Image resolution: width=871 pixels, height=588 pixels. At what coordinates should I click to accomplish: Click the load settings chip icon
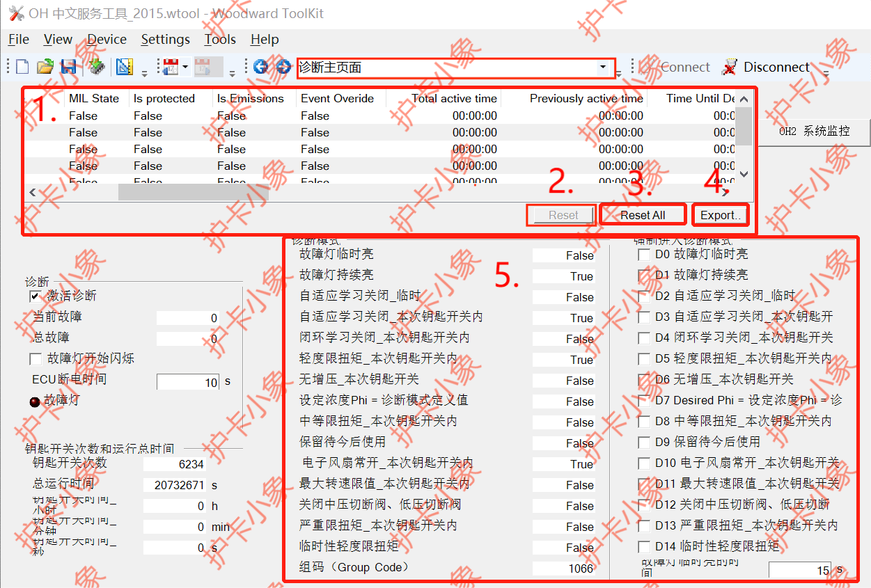(97, 67)
